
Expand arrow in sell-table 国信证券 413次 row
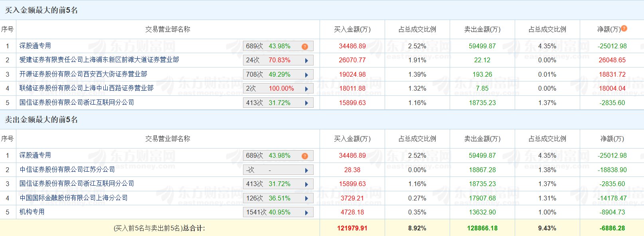[306, 184]
